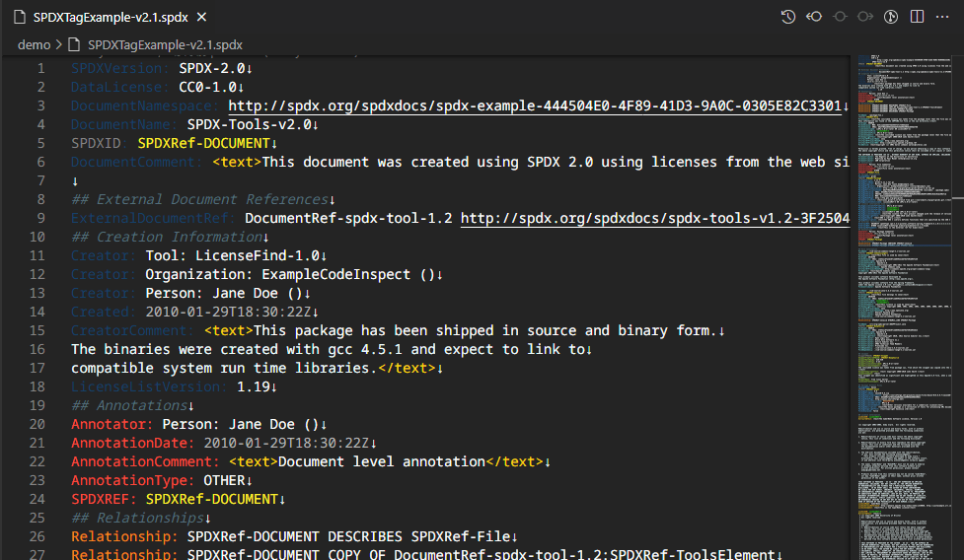Click the grayed-out middle commit circle icon
The width and height of the screenshot is (964, 560).
pyautogui.click(x=840, y=17)
